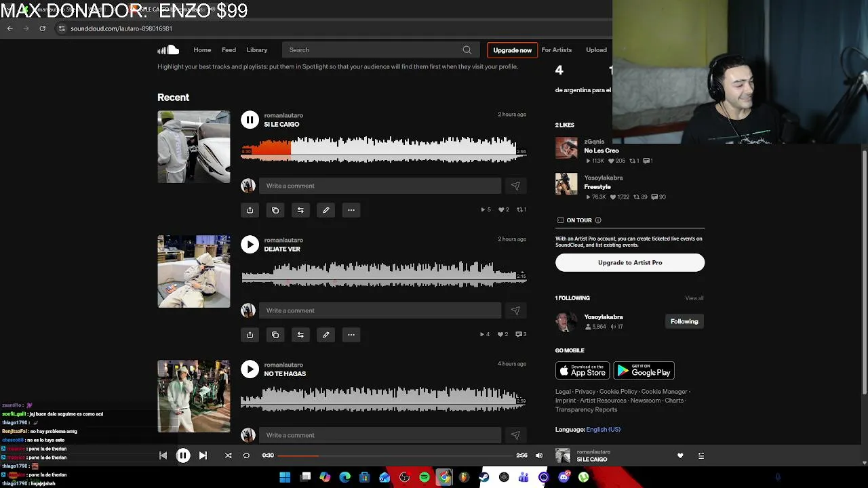Send comment arrow on DEJATE VER
868x488 pixels.
pyautogui.click(x=515, y=310)
